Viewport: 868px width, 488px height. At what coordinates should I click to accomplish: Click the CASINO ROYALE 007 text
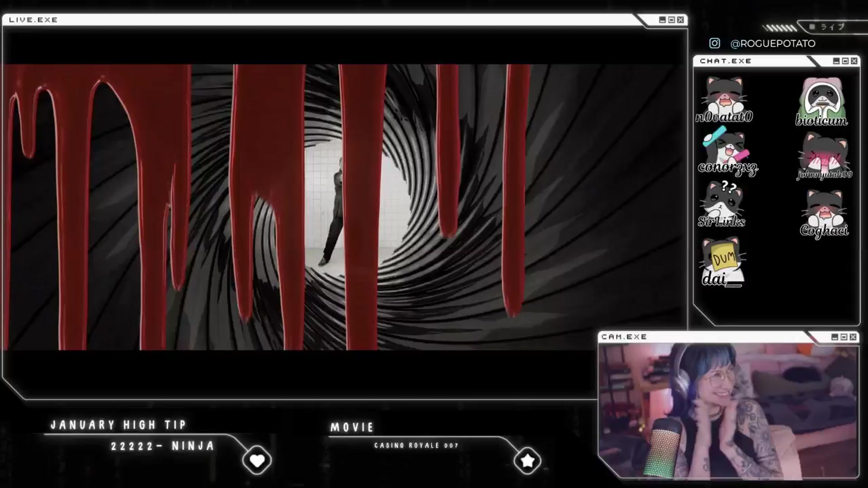point(416,446)
